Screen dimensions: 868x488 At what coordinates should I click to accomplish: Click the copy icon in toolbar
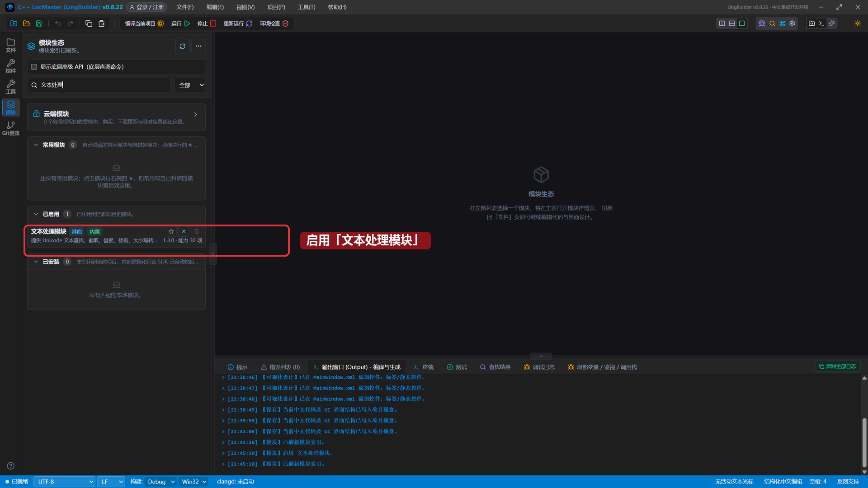[89, 23]
